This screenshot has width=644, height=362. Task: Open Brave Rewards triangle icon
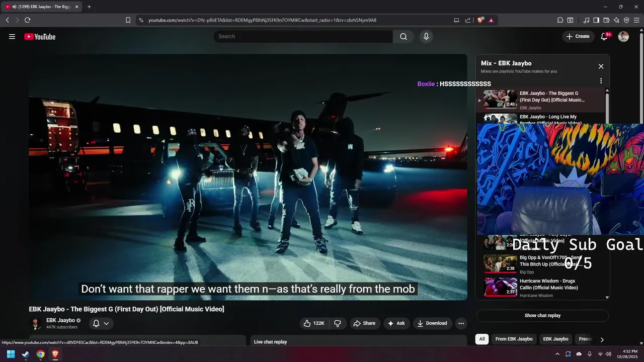[491, 20]
